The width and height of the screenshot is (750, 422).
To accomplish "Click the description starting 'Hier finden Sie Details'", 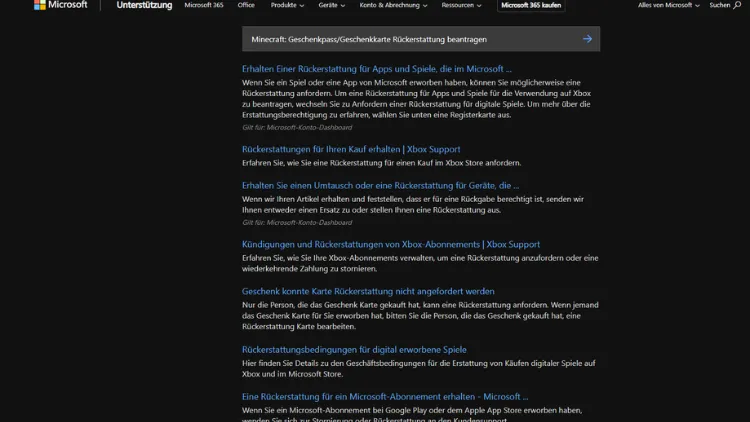I will (419, 369).
